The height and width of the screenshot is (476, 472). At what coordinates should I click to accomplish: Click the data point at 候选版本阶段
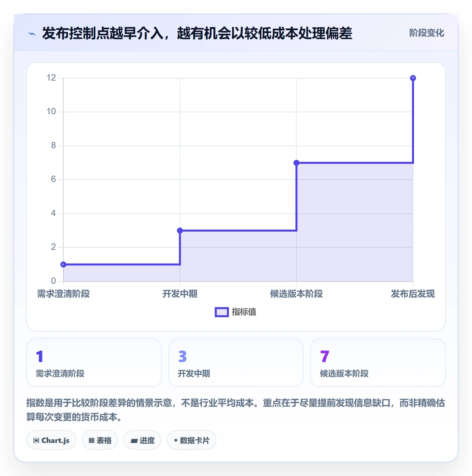[296, 163]
